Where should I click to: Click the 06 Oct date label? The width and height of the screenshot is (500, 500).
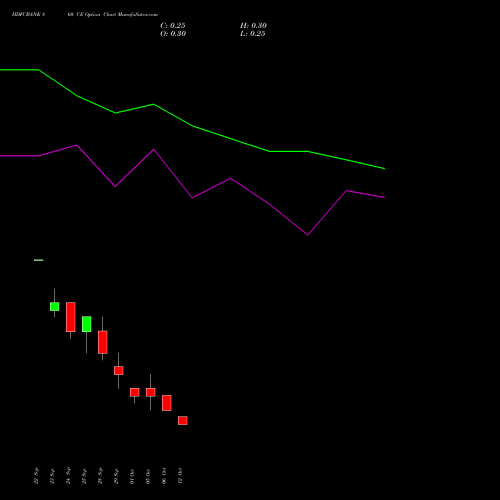click(164, 476)
